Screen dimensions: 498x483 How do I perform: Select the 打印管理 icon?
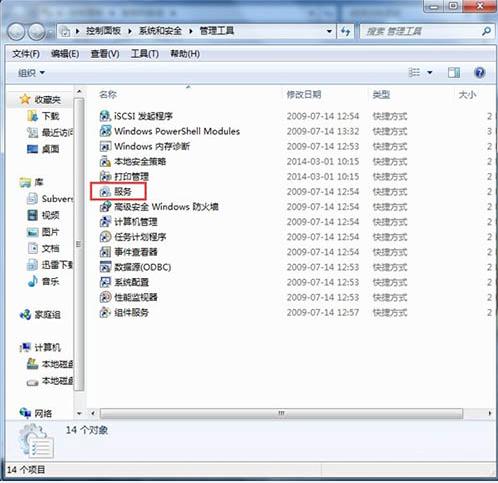(x=105, y=176)
